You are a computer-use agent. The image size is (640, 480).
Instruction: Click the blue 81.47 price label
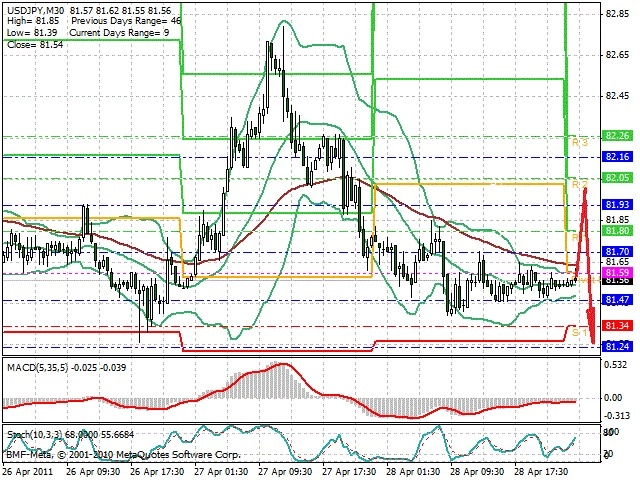click(618, 300)
